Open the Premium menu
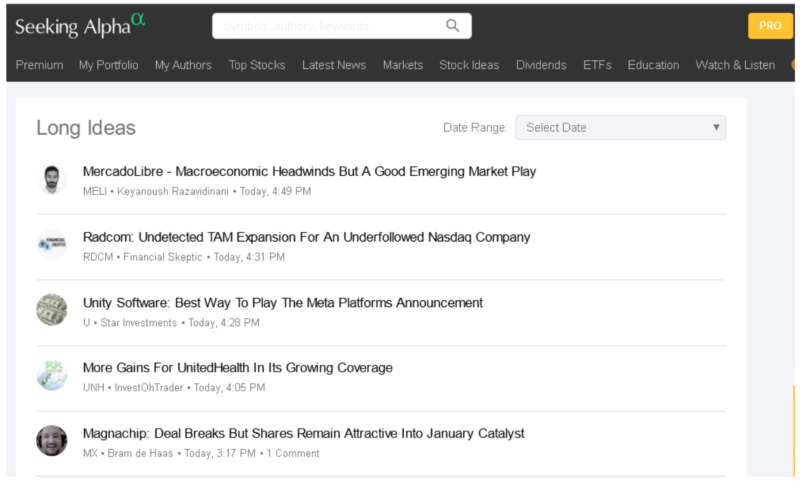This screenshot has height=483, width=800. [39, 65]
